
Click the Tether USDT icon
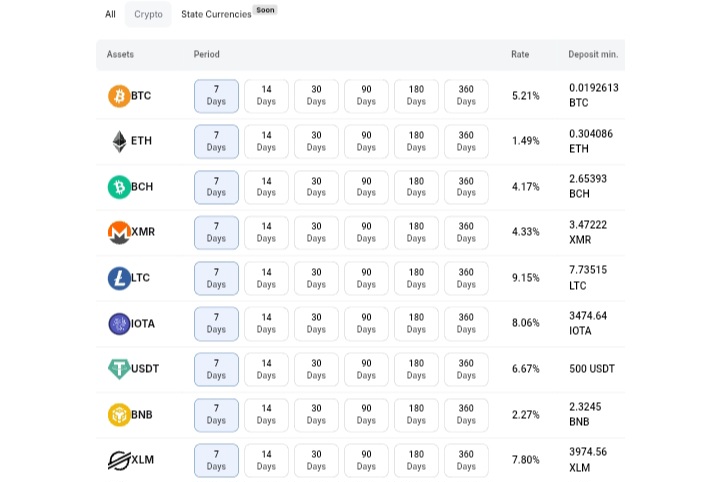tap(119, 369)
